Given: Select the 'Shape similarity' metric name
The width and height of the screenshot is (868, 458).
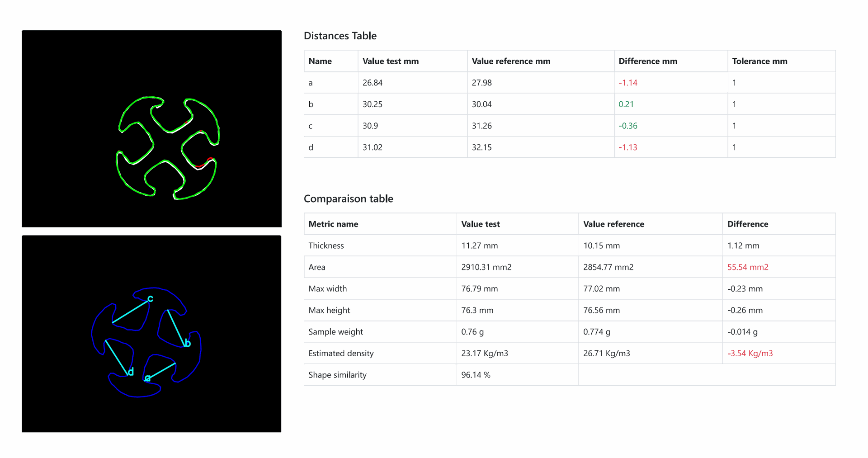Looking at the screenshot, I should (x=337, y=375).
